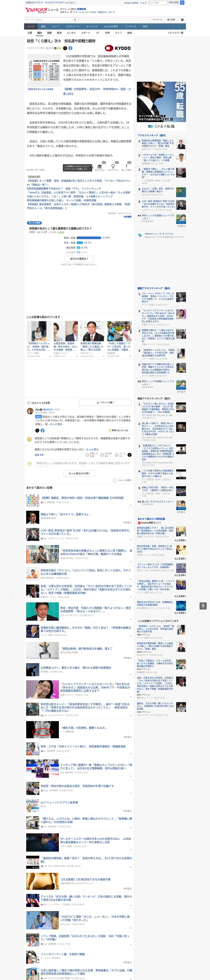Click the Yahoo! JAPAN News logo
The image size is (210, 980).
pos(42,10)
